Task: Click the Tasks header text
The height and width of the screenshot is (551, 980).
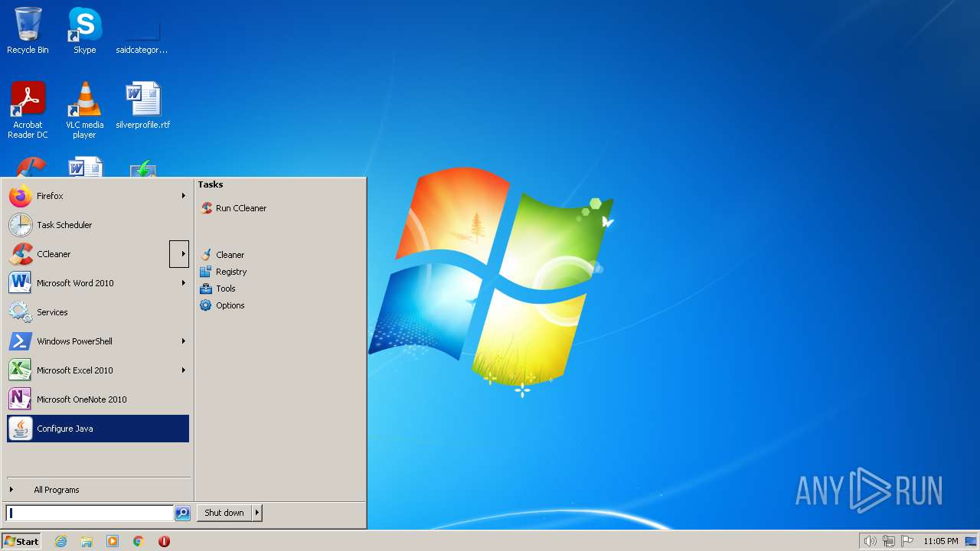Action: click(211, 184)
